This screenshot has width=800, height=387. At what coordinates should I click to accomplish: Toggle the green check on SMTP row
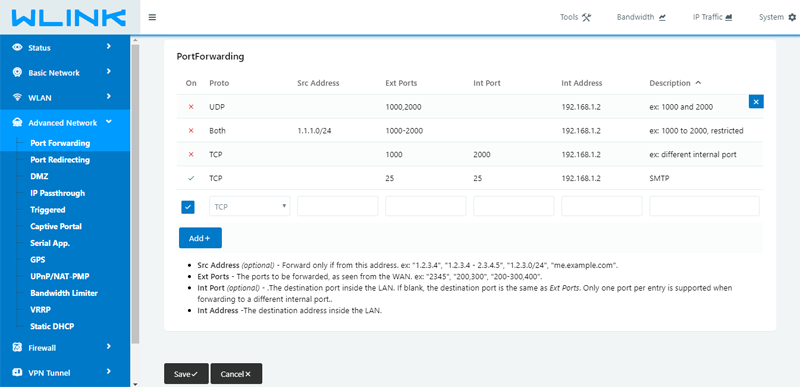click(x=191, y=178)
